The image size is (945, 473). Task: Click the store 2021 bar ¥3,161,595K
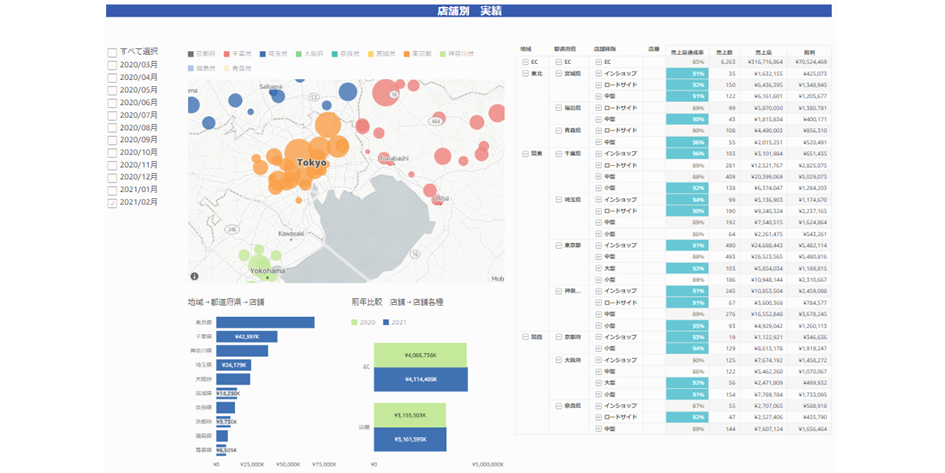(410, 439)
